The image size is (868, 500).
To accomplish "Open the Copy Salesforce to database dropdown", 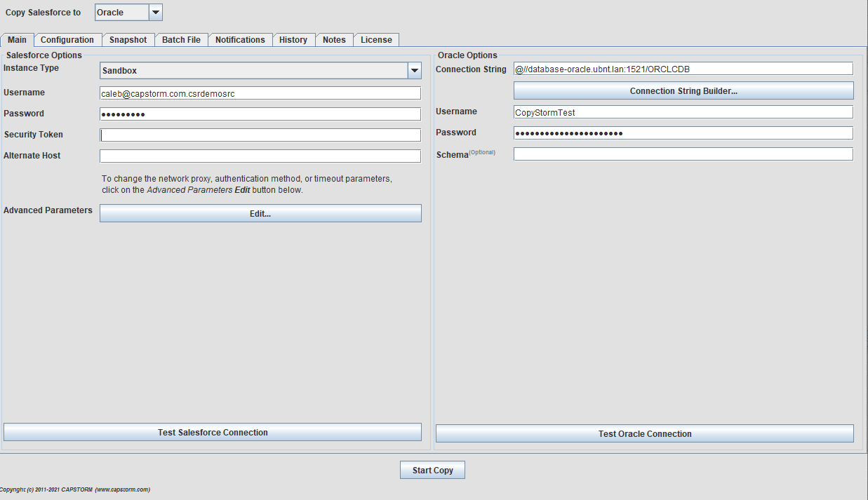I will click(x=128, y=13).
